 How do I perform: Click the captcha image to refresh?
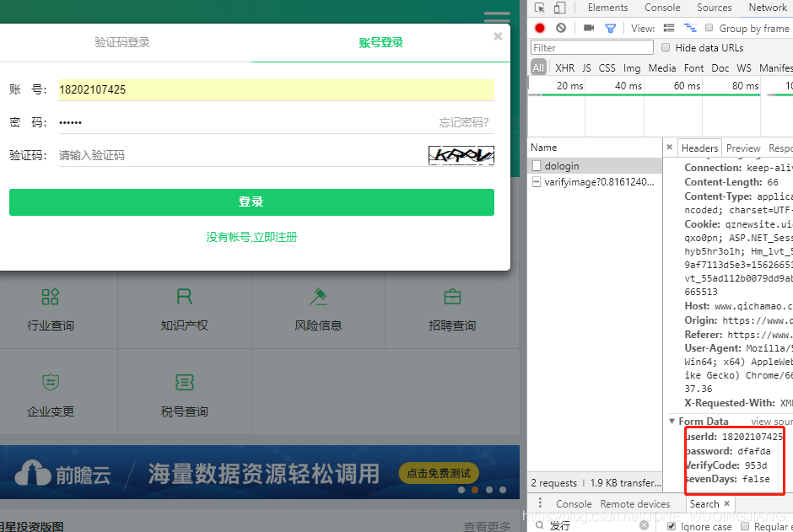click(x=461, y=155)
